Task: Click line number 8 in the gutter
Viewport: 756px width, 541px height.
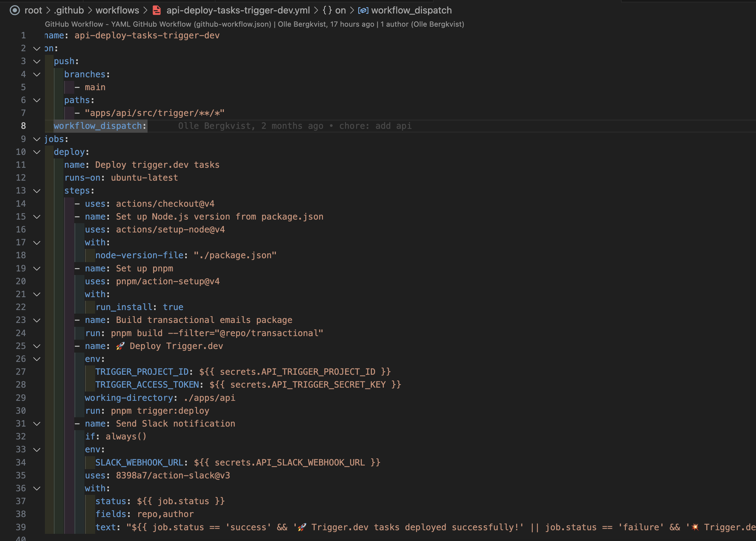Action: point(23,126)
